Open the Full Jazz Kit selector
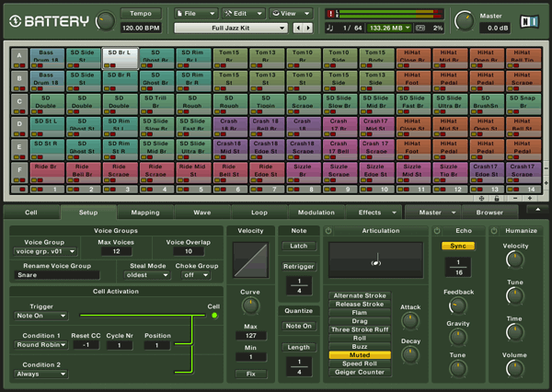Image resolution: width=552 pixels, height=392 pixels. [231, 28]
